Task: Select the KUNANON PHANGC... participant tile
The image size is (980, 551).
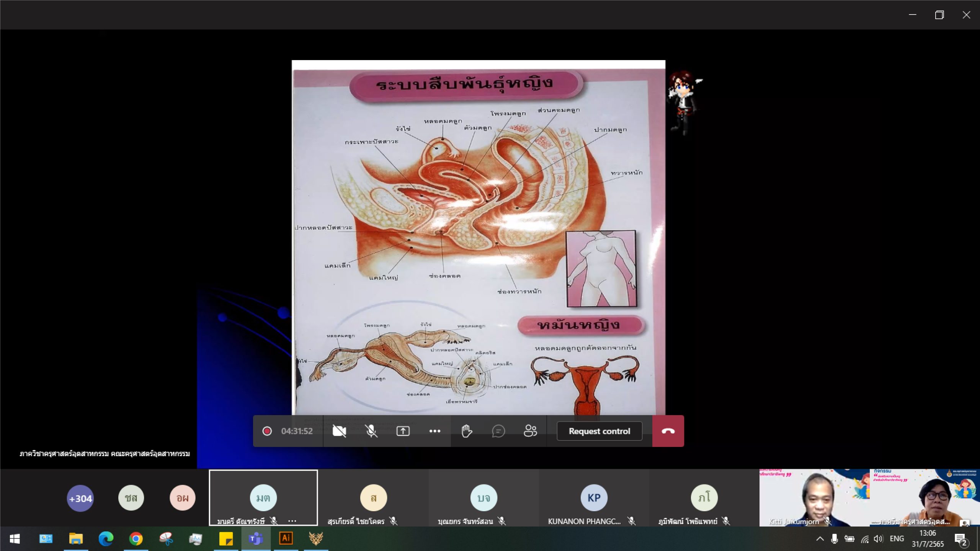Action: point(594,498)
